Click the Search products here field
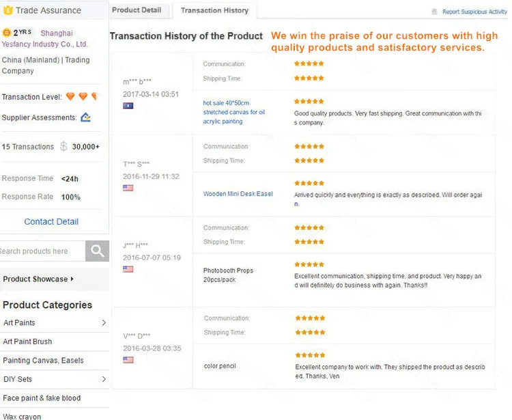This screenshot has width=512, height=420. (x=41, y=251)
